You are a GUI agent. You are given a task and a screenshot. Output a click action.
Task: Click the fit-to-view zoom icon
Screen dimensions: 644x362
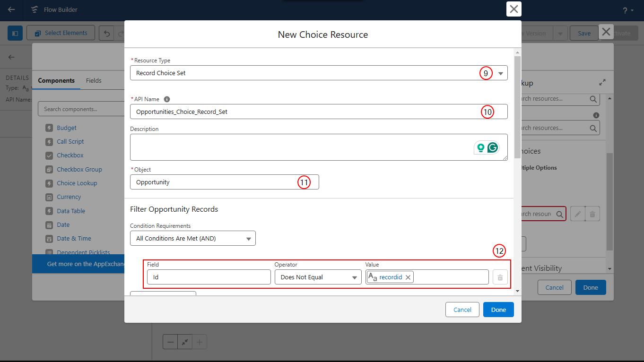coord(185,342)
